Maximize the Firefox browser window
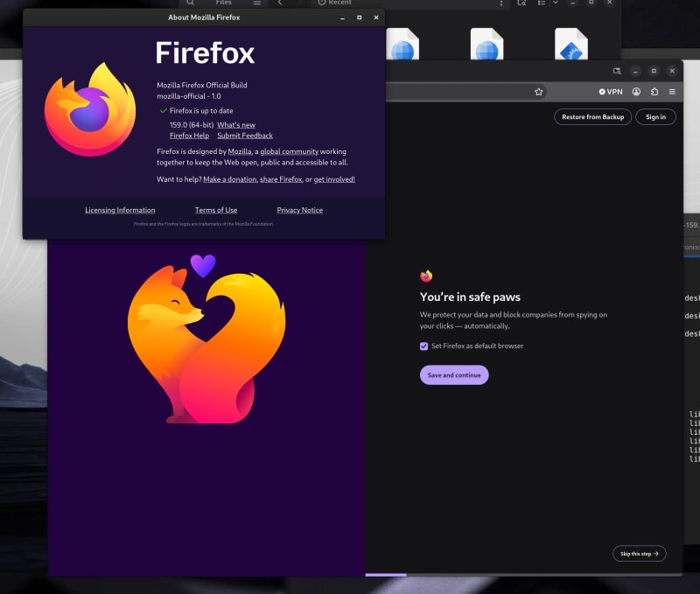The width and height of the screenshot is (700, 594). (654, 71)
